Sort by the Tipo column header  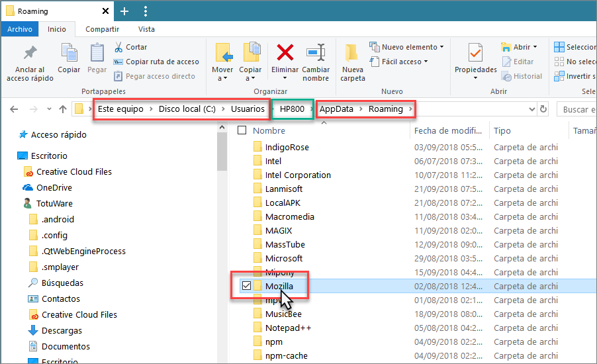(502, 130)
